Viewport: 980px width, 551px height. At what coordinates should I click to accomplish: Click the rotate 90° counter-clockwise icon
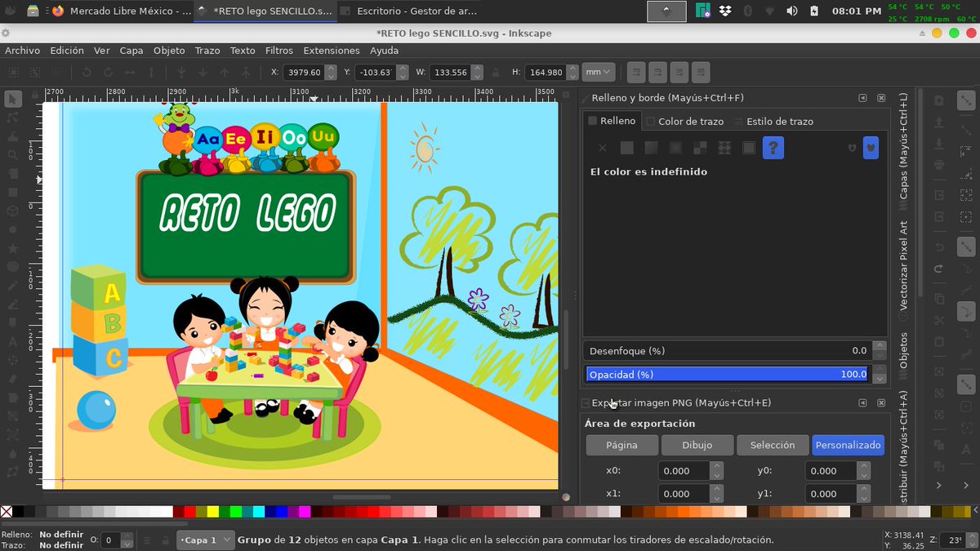point(86,73)
